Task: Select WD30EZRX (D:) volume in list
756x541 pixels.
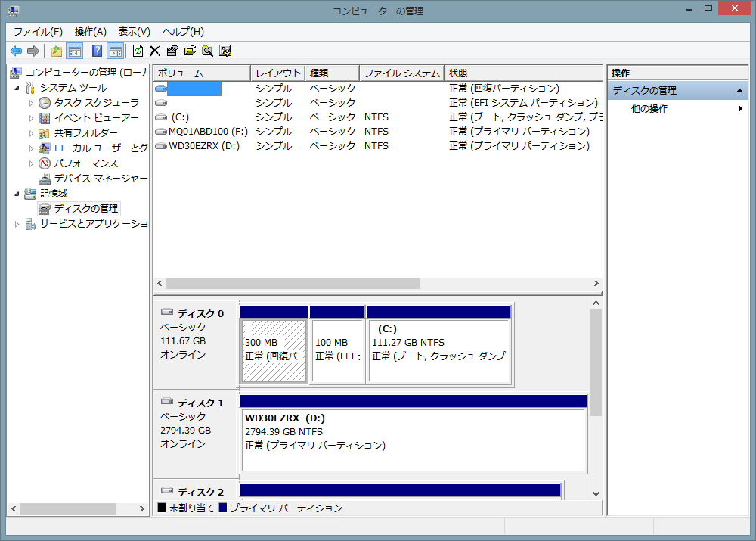Action: 378,146
